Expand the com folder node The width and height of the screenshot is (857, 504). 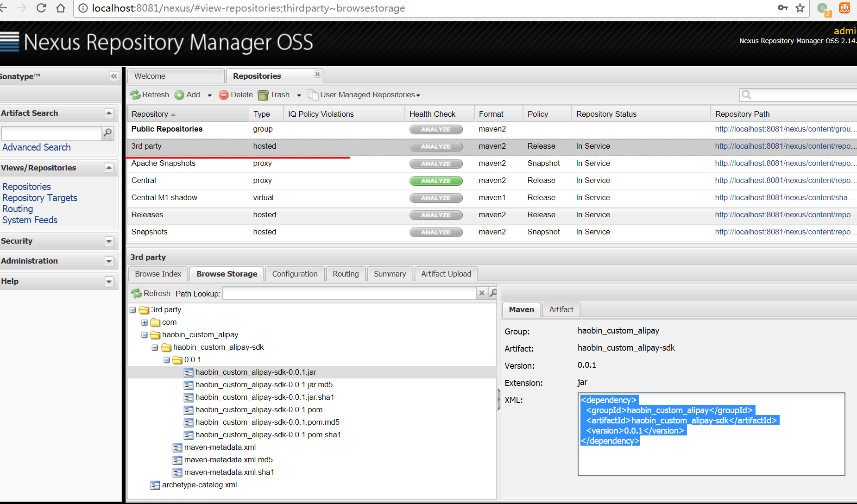click(145, 322)
